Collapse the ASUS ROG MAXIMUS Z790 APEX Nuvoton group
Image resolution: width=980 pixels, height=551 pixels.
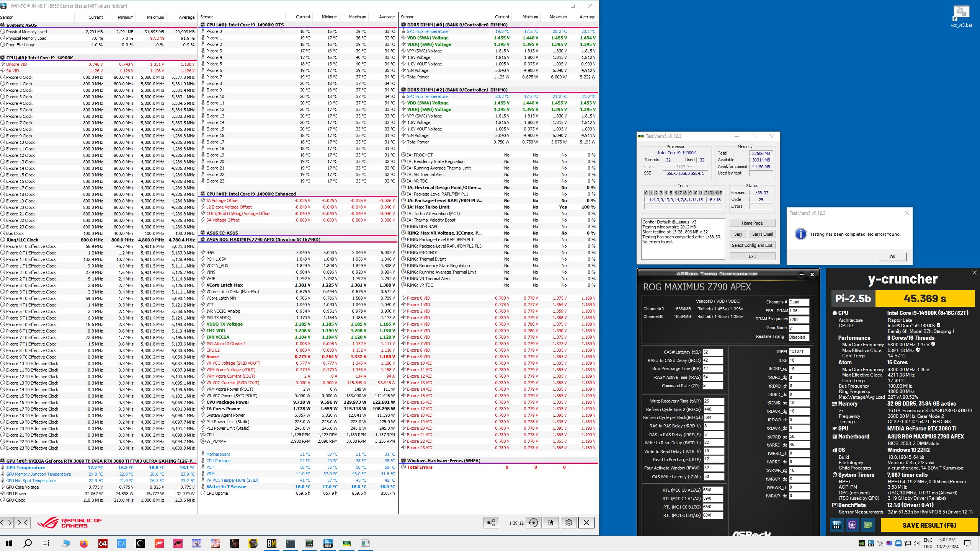(299, 240)
